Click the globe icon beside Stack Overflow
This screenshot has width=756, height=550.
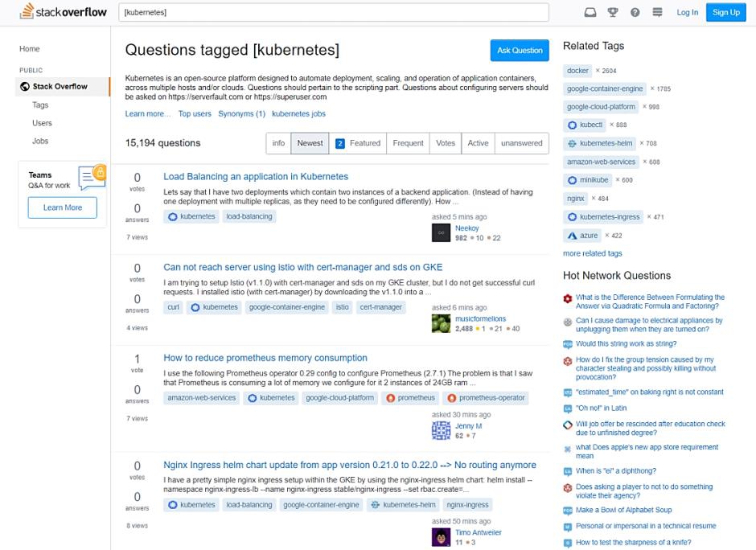pos(25,86)
